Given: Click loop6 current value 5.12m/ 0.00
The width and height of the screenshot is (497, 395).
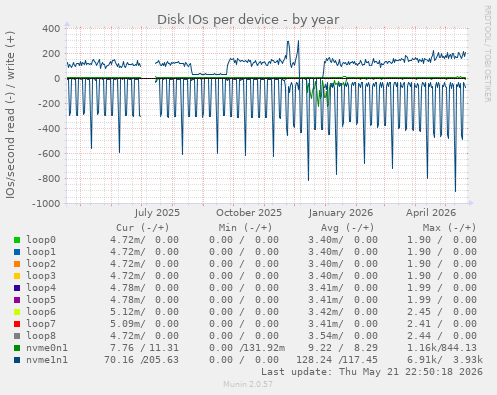Looking at the screenshot, I should click(x=145, y=312).
